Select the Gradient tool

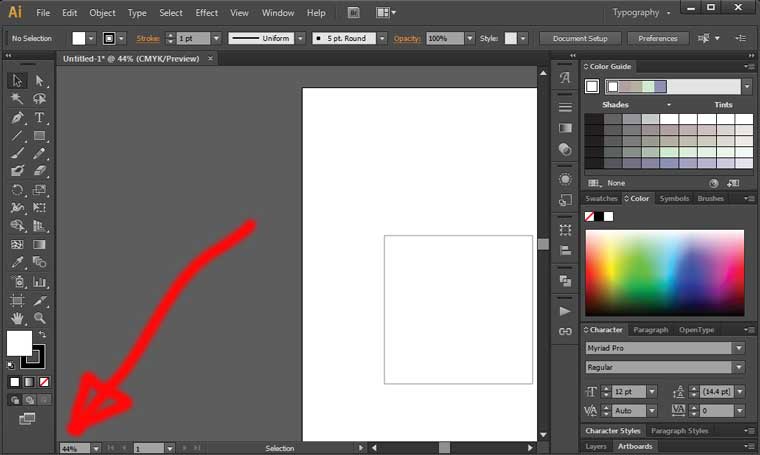coord(39,244)
